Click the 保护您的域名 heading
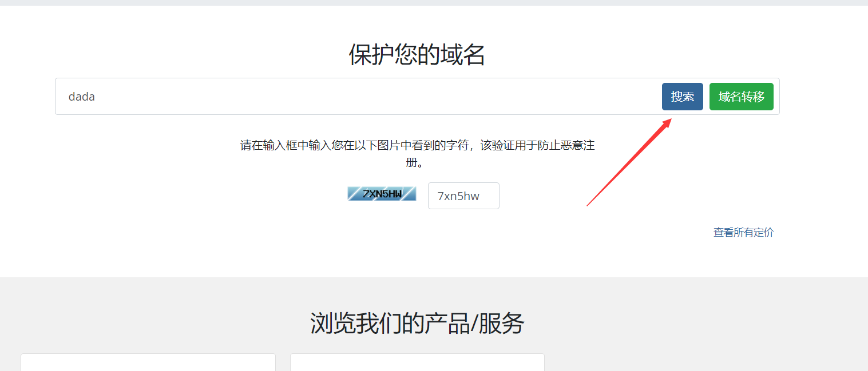Image resolution: width=868 pixels, height=371 pixels. click(x=417, y=55)
